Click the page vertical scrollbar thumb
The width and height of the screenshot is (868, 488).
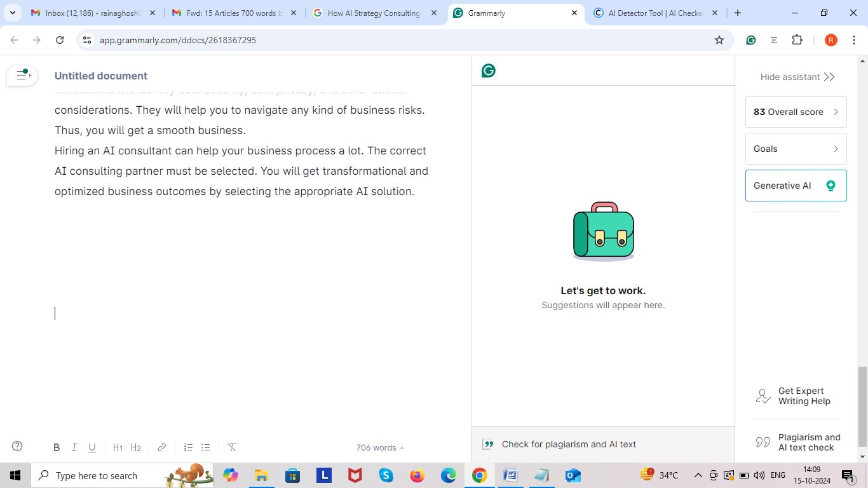(862, 407)
